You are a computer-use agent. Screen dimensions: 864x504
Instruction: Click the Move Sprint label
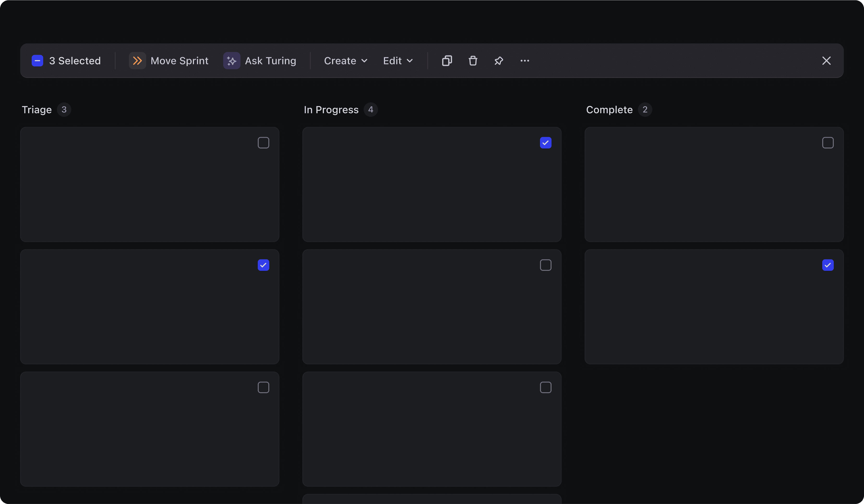click(x=179, y=61)
